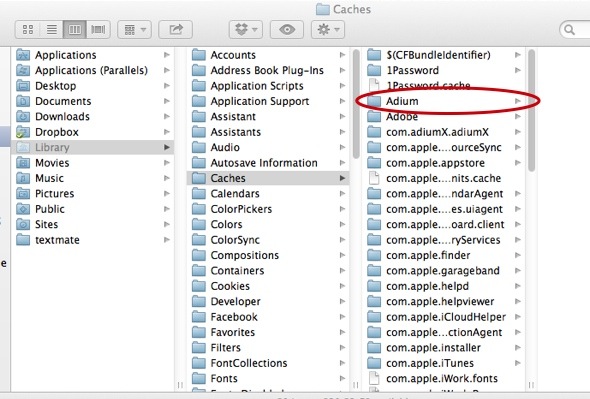Select com.apple.iTunes folder icon

(374, 364)
